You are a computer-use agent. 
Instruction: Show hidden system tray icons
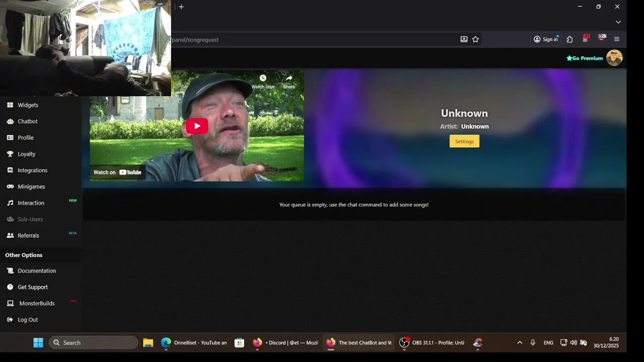click(520, 343)
